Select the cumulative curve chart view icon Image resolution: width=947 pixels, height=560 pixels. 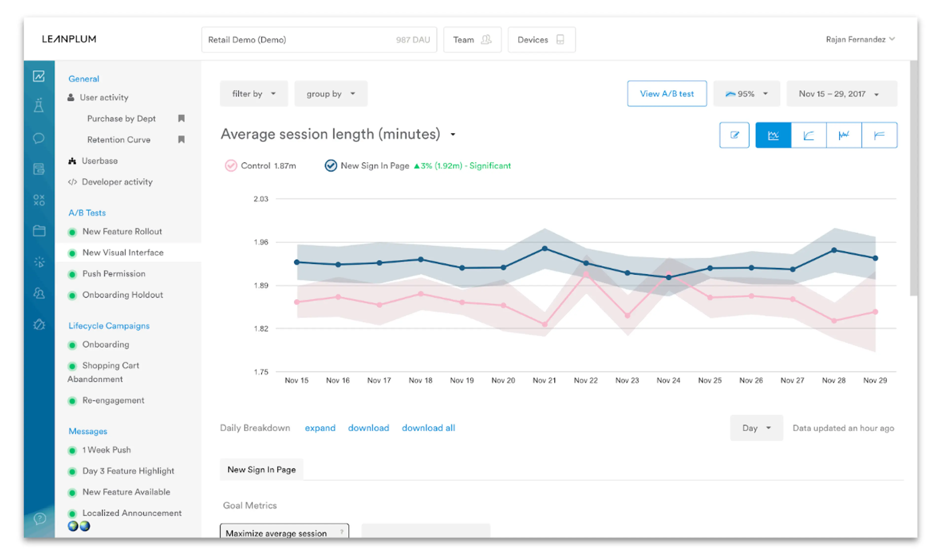pos(808,135)
